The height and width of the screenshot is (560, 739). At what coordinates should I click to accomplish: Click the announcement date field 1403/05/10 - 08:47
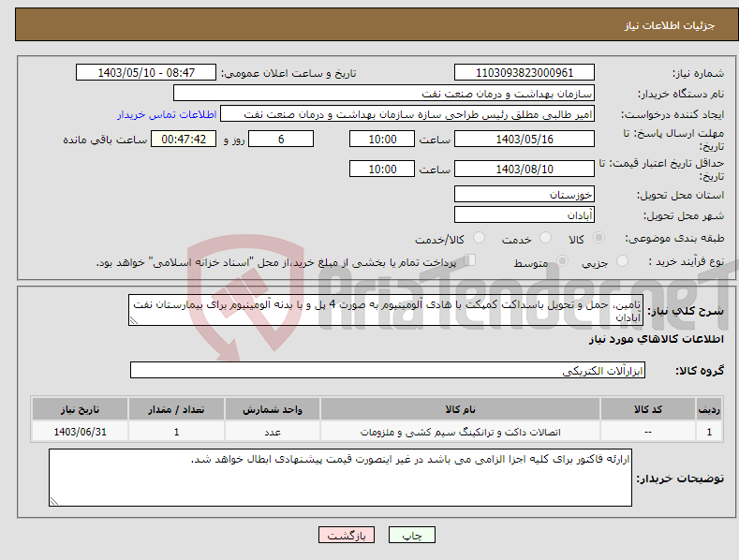point(146,73)
